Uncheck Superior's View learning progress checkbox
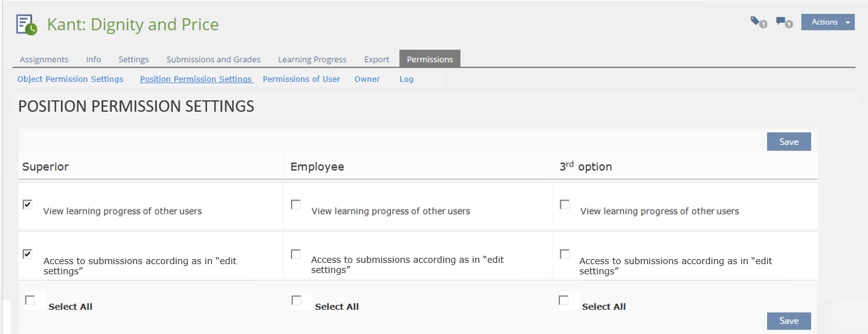 pos(27,204)
